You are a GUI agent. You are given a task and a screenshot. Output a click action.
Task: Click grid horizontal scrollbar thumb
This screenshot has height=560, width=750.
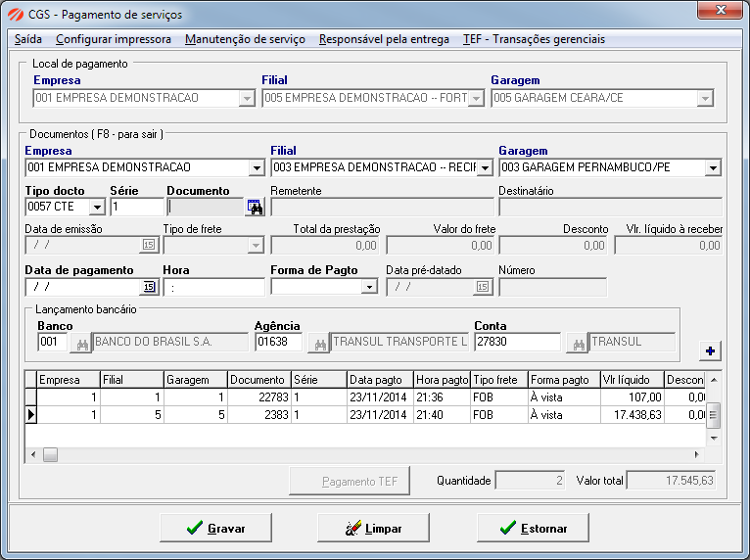(x=50, y=455)
